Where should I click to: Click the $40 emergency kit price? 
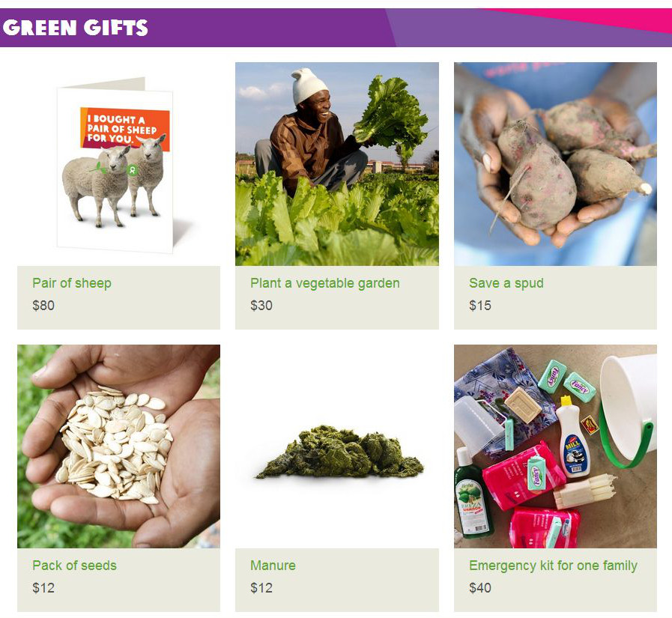(x=480, y=587)
